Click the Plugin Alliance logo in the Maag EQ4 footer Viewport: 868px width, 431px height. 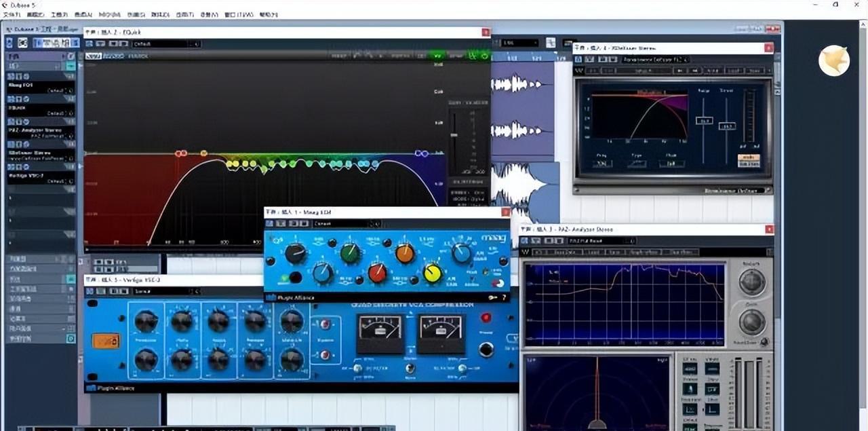[291, 297]
